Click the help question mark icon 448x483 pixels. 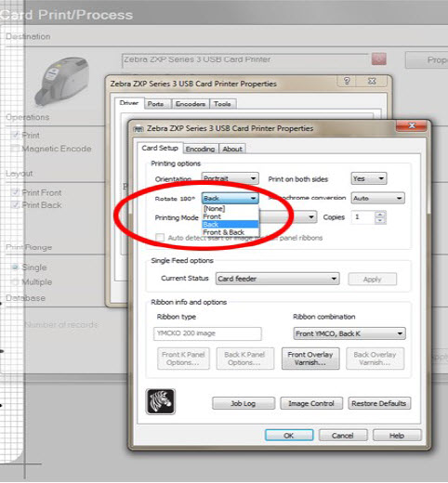(347, 81)
